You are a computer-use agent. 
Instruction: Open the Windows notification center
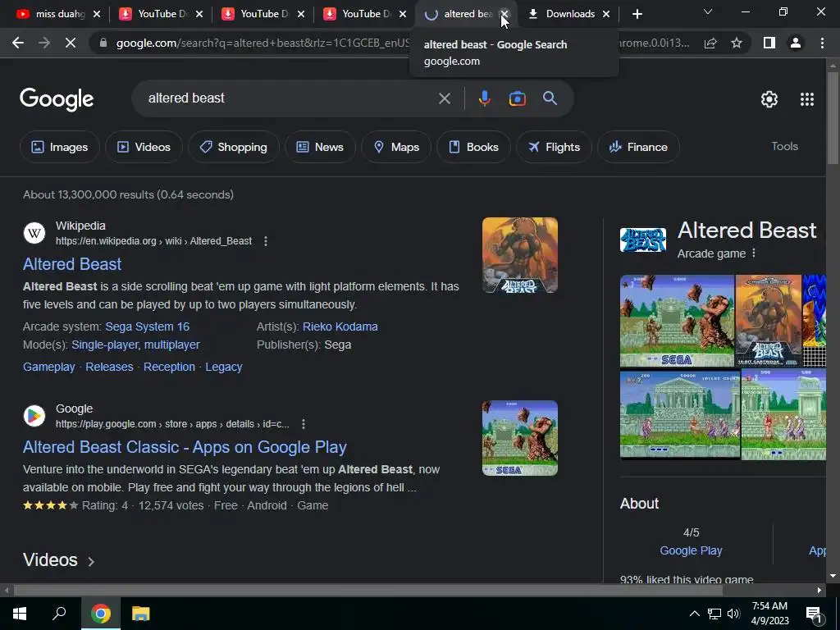814,614
